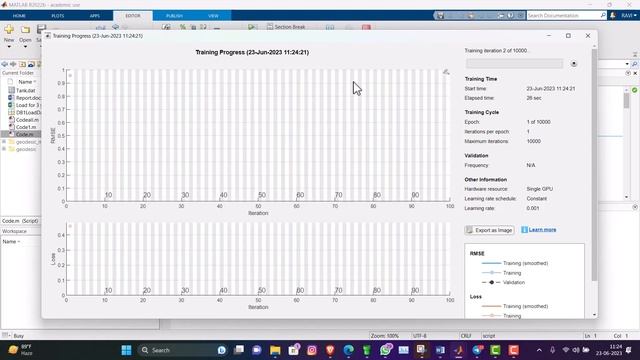
Task: Select the DB1LoadD file in Current Folder
Action: pyautogui.click(x=28, y=112)
